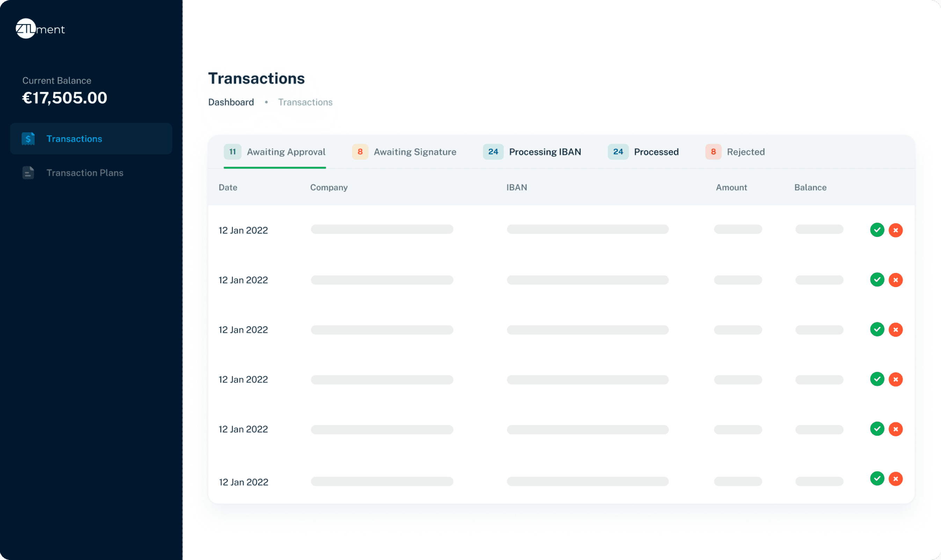Reject the second transaction row with the red X

pos(896,280)
